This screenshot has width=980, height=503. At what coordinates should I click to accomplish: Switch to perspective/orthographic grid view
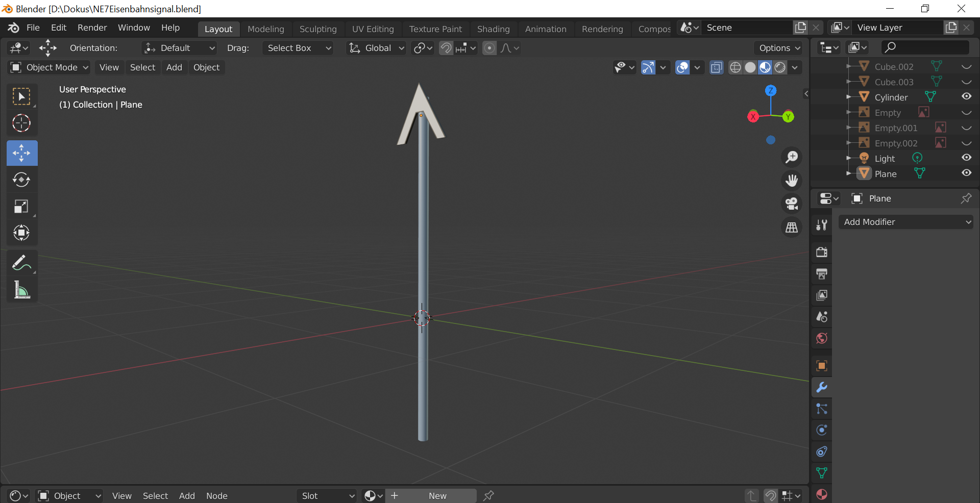(x=792, y=228)
